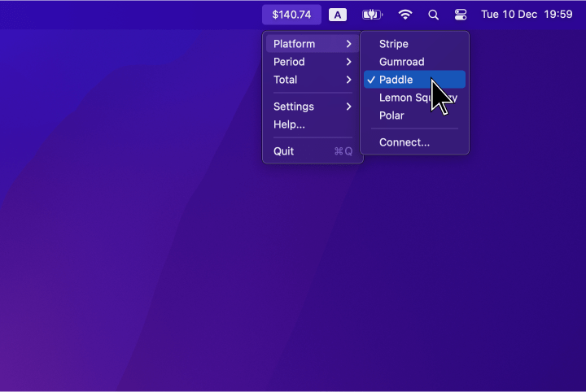Click the battery charging icon
Screen dimensions: 586x392
(x=372, y=15)
